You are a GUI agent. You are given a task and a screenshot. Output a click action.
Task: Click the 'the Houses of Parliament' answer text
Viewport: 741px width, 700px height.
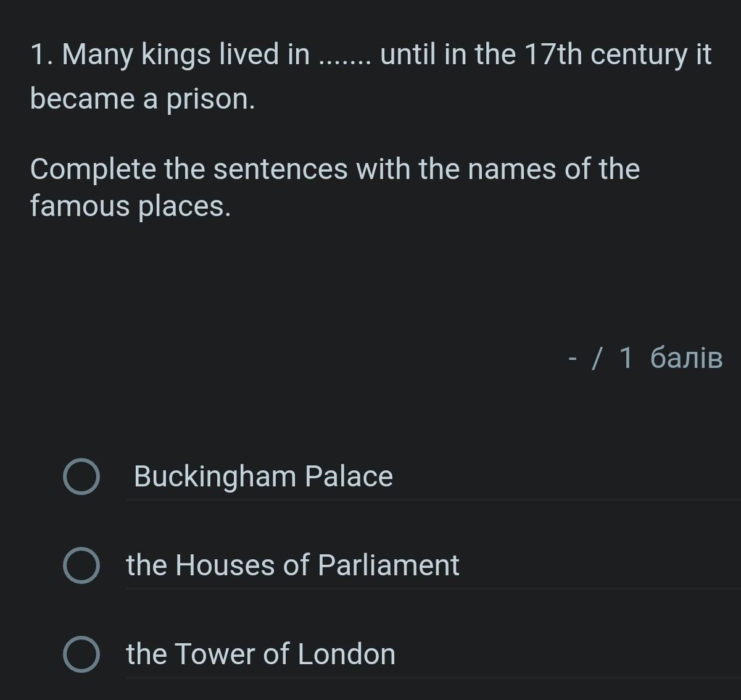tap(292, 565)
